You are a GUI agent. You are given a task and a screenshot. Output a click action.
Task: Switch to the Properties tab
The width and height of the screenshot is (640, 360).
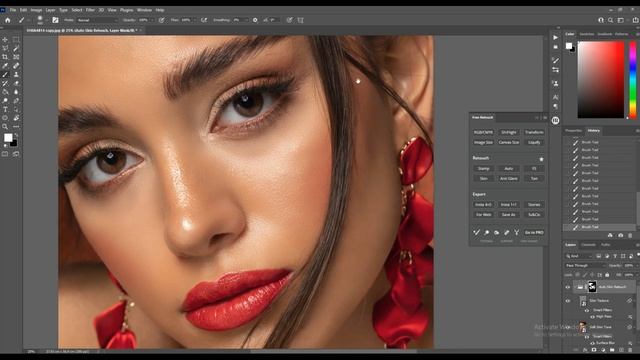[573, 131]
